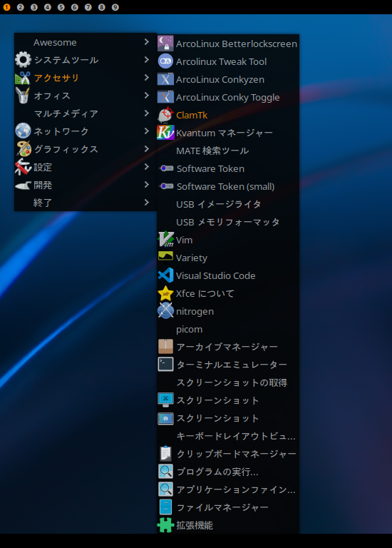Click the クリップボードマネージャー clipboard icon
The image size is (392, 548).
pyautogui.click(x=165, y=454)
